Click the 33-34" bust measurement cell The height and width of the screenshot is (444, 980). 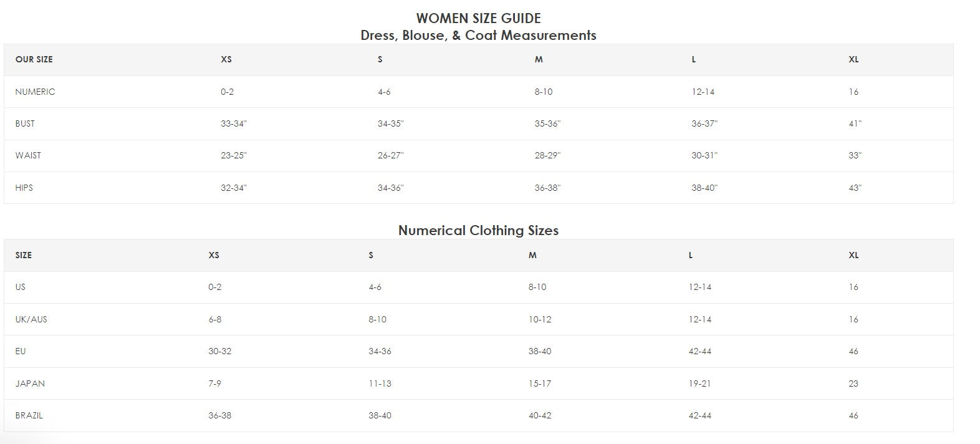pos(234,123)
